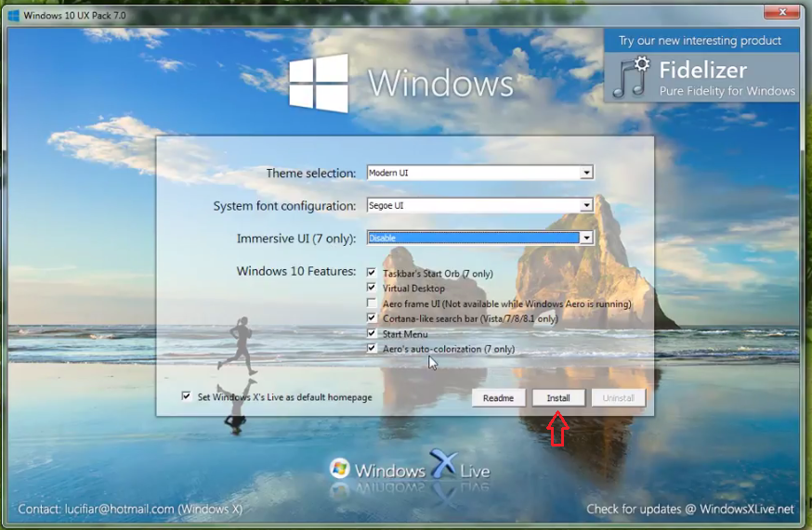
Task: Toggle Aero's auto-colorization checkbox
Action: click(x=372, y=349)
